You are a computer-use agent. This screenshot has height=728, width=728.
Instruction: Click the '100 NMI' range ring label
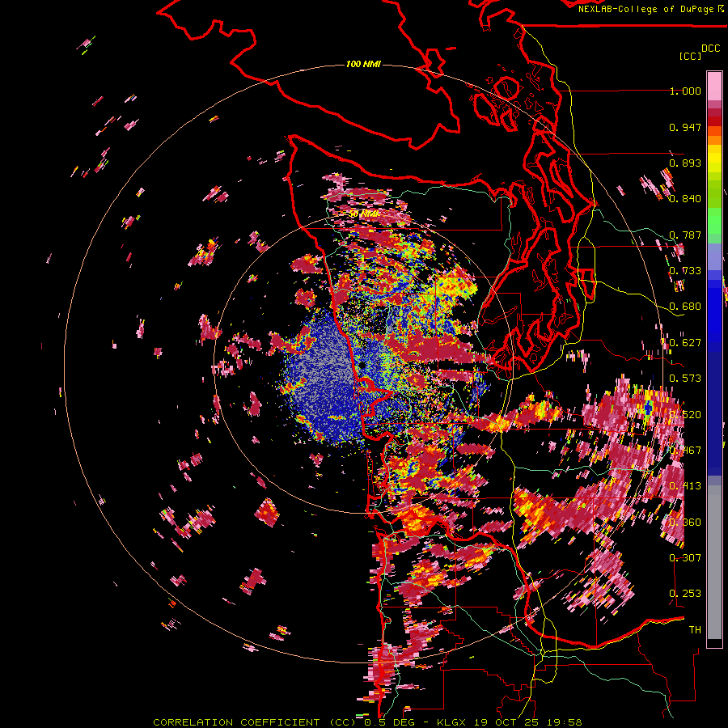(x=363, y=64)
